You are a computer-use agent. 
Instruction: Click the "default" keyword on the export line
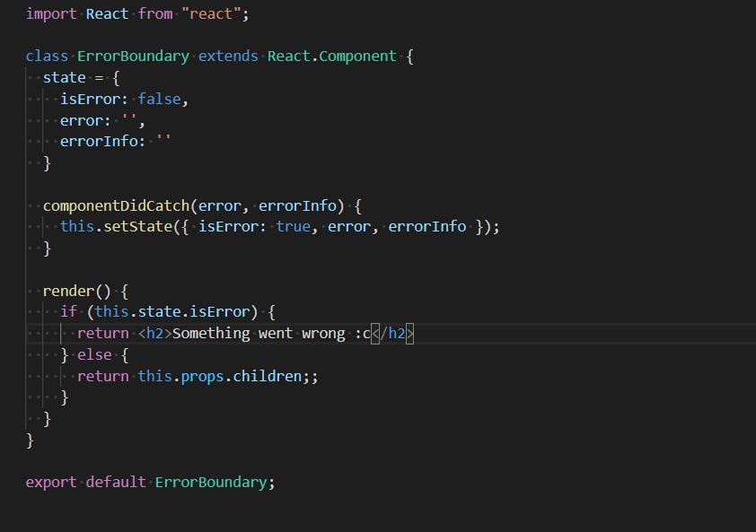[x=116, y=483]
